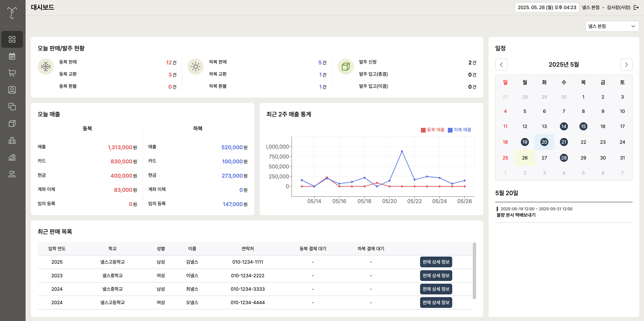The width and height of the screenshot is (644, 321).
Task: Click 판매 상세 정보 for 오넬스
Action: point(436,302)
